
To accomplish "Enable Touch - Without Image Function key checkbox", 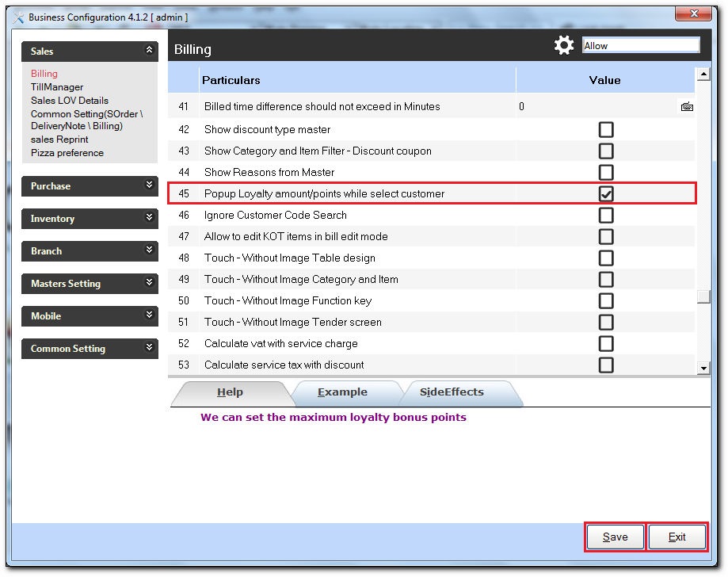I will (x=605, y=300).
